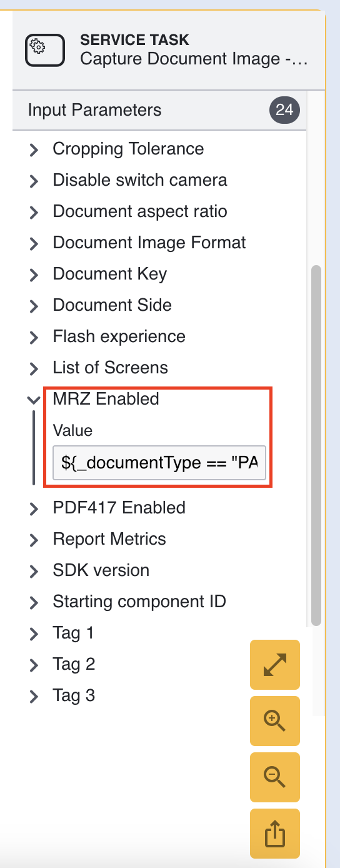This screenshot has width=340, height=868.
Task: Expand the Document Image Format chevron
Action: (x=34, y=243)
